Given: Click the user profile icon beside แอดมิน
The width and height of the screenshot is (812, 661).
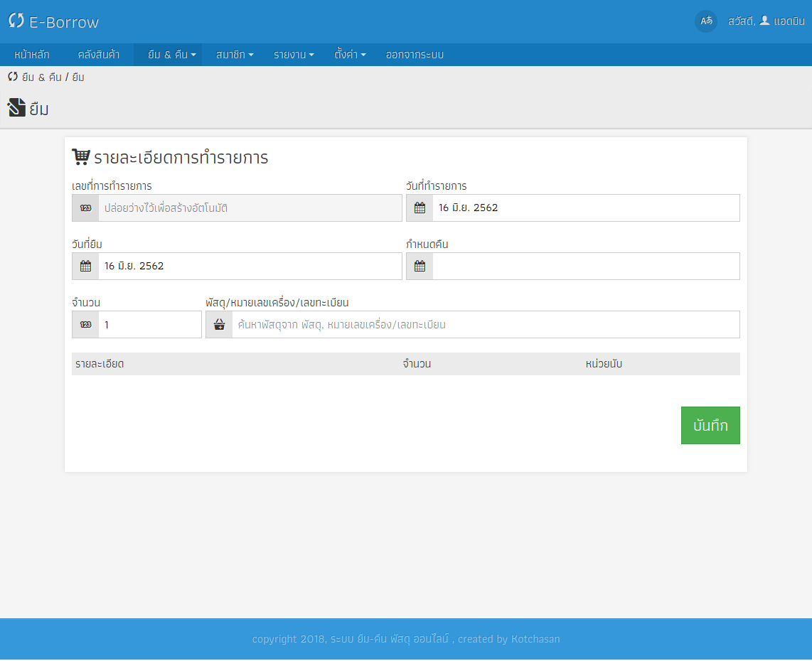Looking at the screenshot, I should [764, 21].
